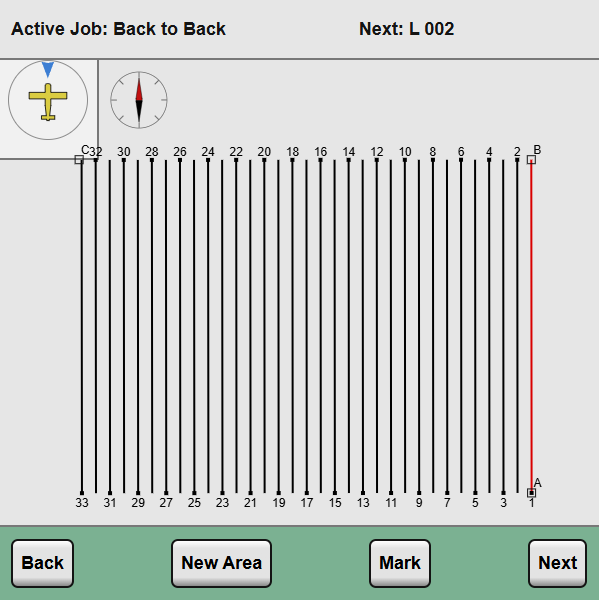Click the blue heading arrow above airplane

(48, 69)
